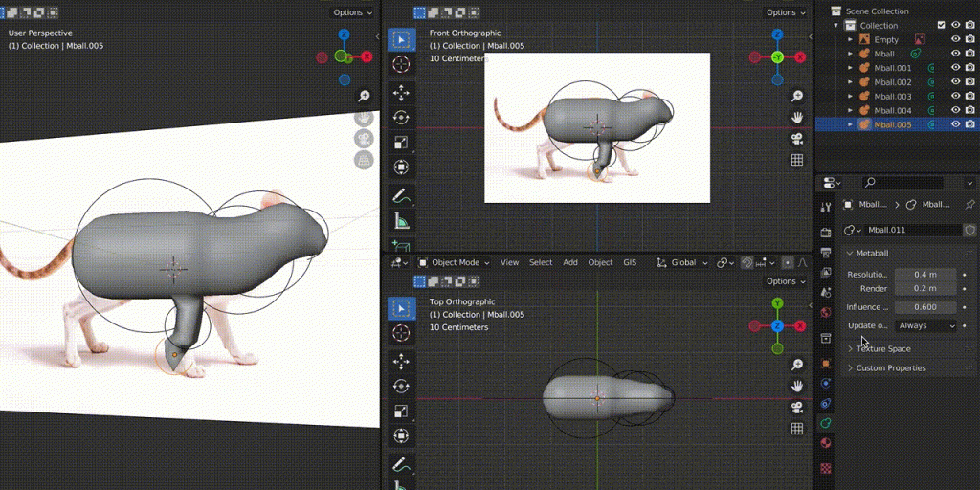Select the Move tool in Top Orthographic viewport
Screen dimensions: 980x490
pos(401,361)
